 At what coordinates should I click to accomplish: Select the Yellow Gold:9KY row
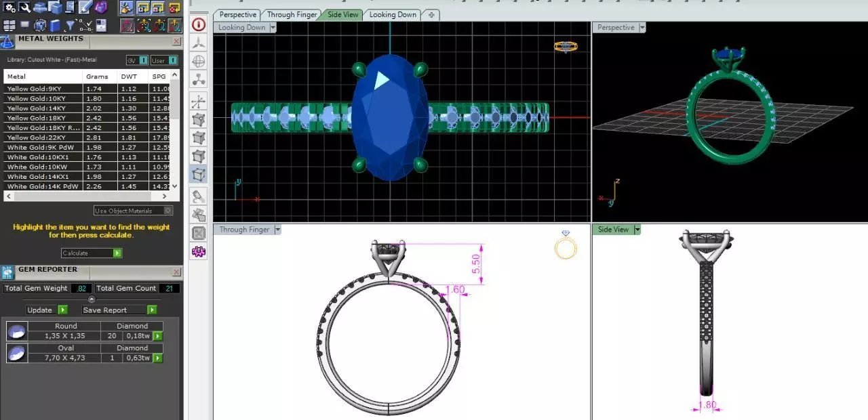[x=87, y=89]
